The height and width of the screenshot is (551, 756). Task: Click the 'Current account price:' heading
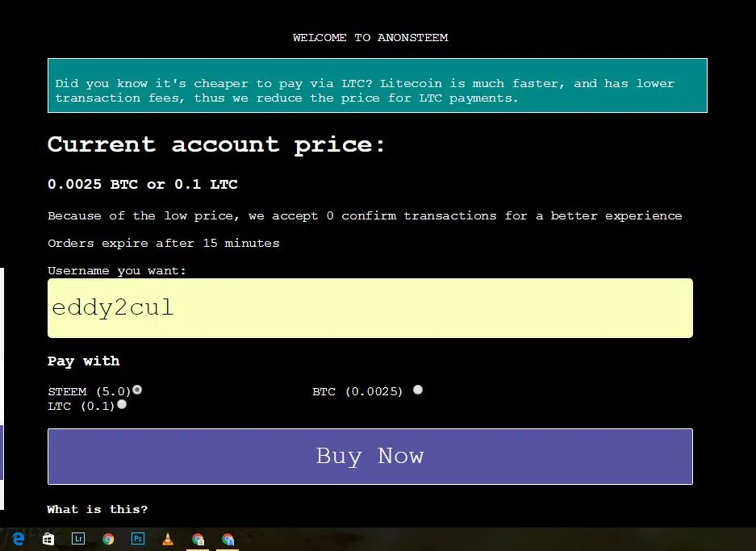216,144
